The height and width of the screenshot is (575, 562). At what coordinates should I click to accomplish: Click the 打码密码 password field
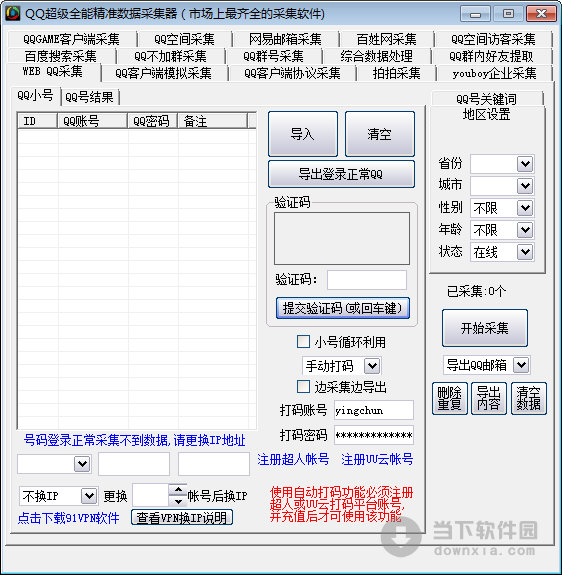point(374,435)
